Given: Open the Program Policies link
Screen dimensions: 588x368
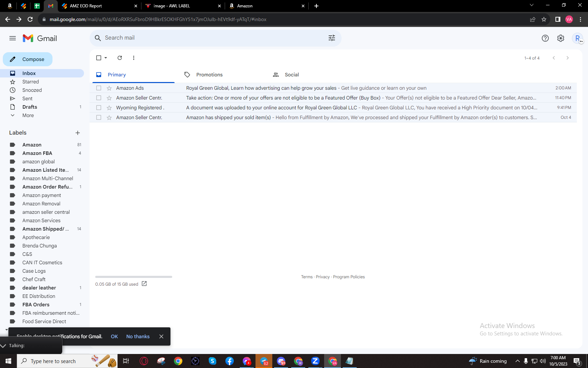Looking at the screenshot, I should (349, 277).
